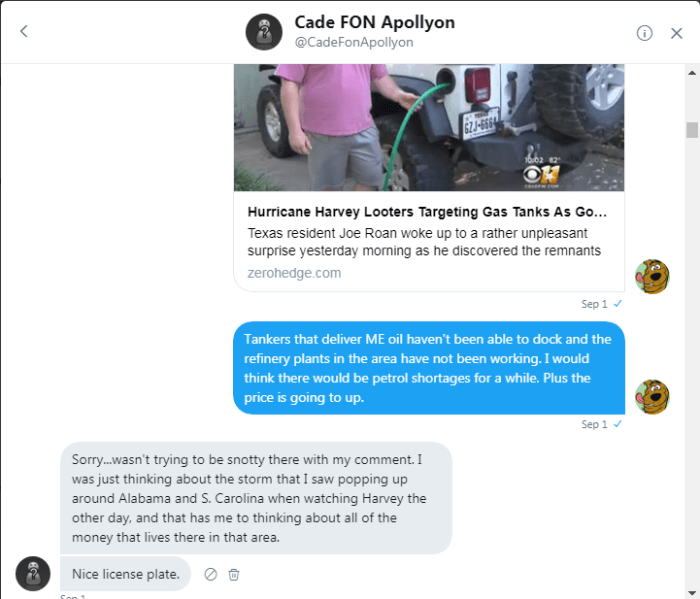This screenshot has width=700, height=599.
Task: Click dog avatar beside blue message
Action: (x=652, y=396)
